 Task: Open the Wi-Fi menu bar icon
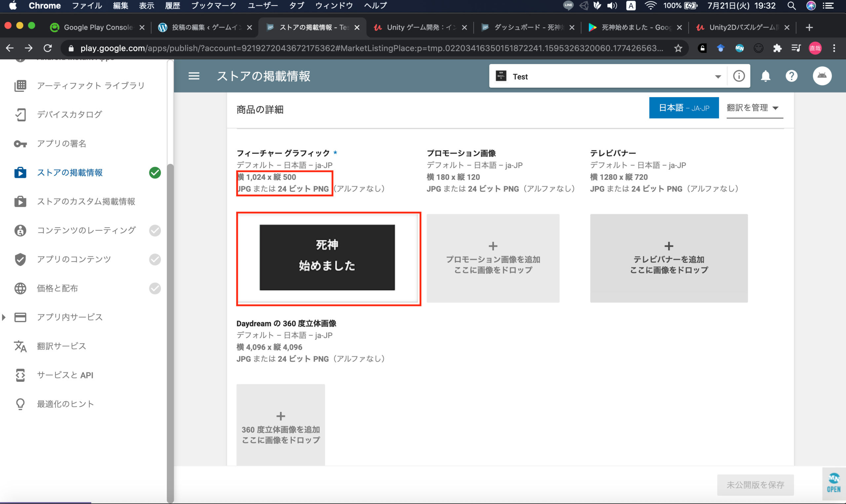[x=650, y=6]
